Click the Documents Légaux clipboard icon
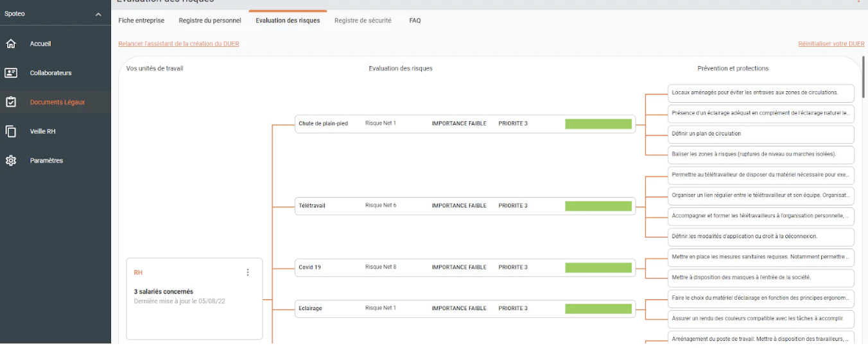The width and height of the screenshot is (868, 348). tap(11, 102)
